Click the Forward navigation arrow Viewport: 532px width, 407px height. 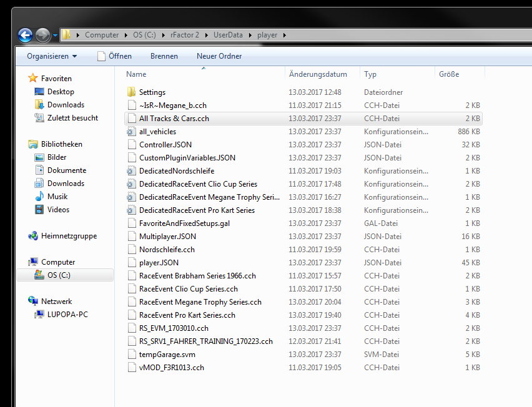tap(42, 35)
